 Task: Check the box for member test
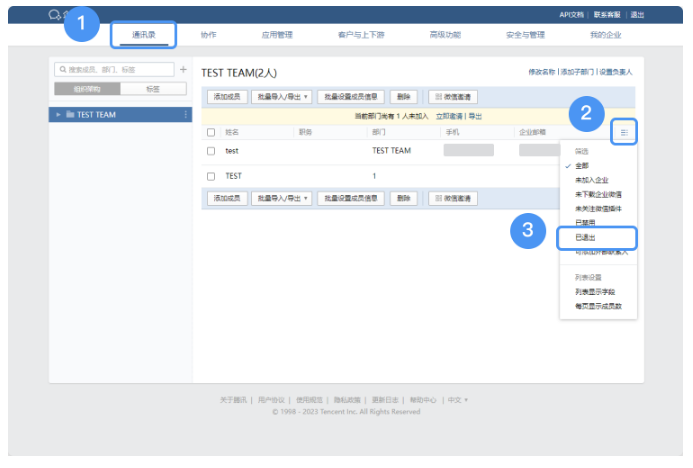click(x=211, y=151)
